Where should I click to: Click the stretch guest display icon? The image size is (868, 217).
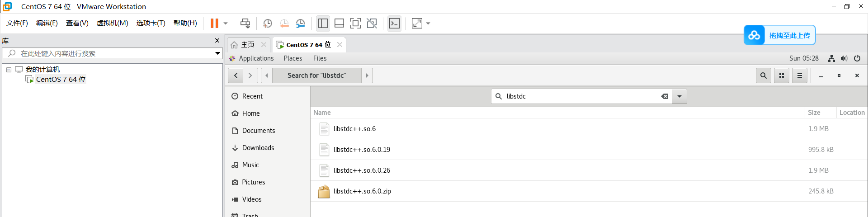417,23
